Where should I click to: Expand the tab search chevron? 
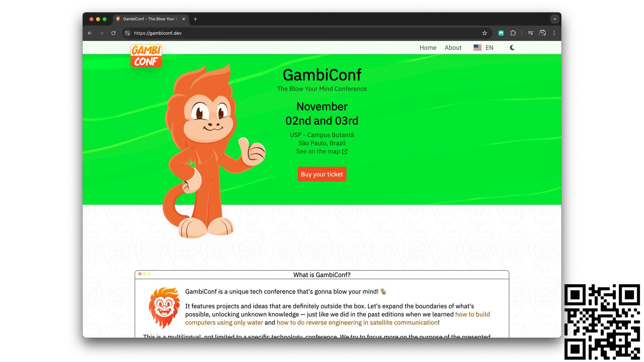[555, 19]
